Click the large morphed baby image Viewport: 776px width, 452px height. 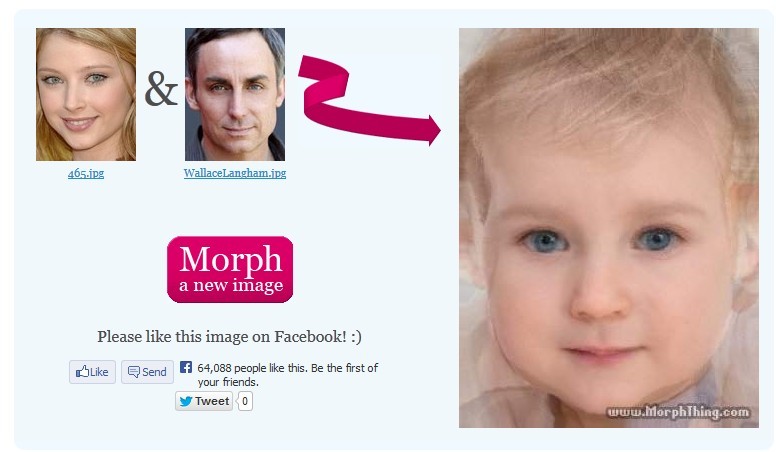tap(609, 228)
